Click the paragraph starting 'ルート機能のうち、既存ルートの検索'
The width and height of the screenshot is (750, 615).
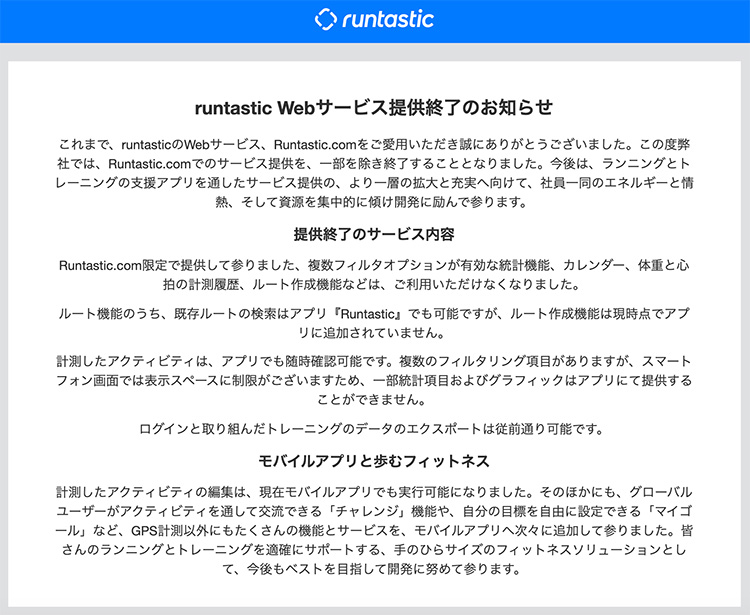pyautogui.click(x=374, y=323)
